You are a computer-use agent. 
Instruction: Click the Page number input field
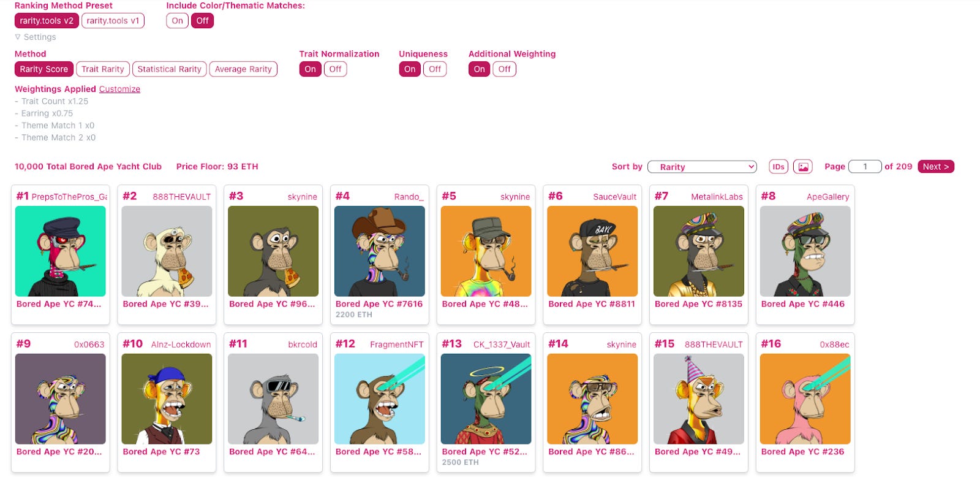click(865, 167)
